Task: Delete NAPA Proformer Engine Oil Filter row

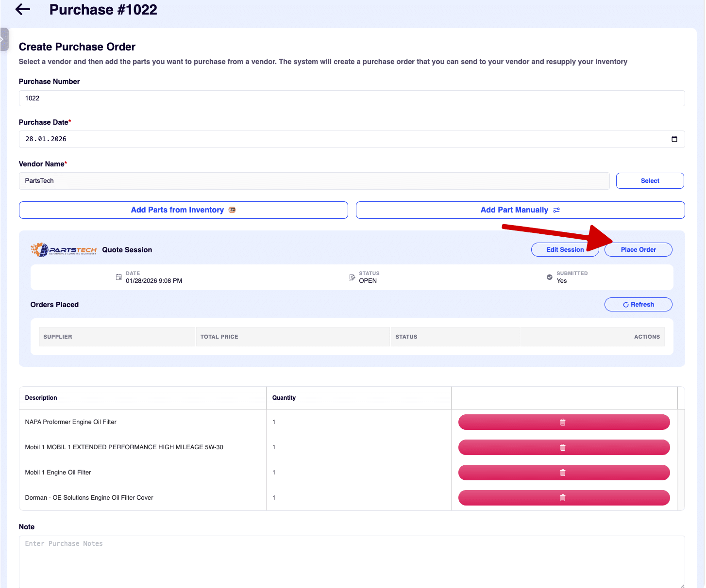Action: tap(563, 422)
